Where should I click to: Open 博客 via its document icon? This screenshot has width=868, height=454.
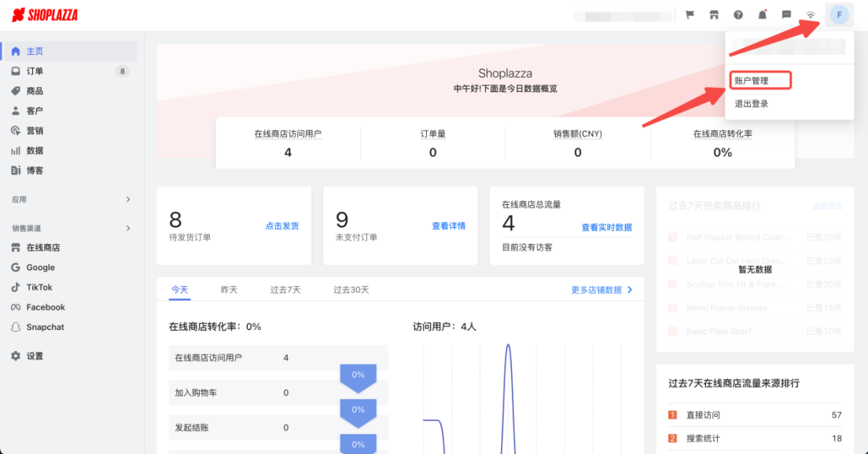click(16, 170)
